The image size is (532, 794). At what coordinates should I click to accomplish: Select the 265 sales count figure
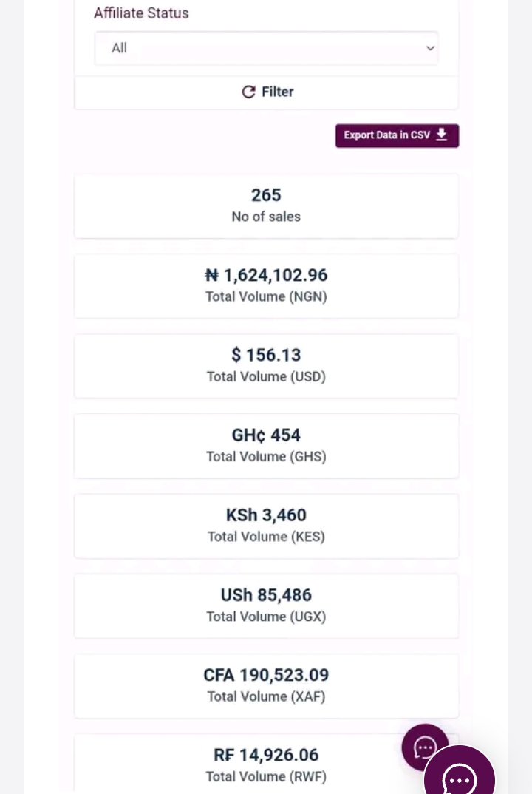click(x=266, y=195)
